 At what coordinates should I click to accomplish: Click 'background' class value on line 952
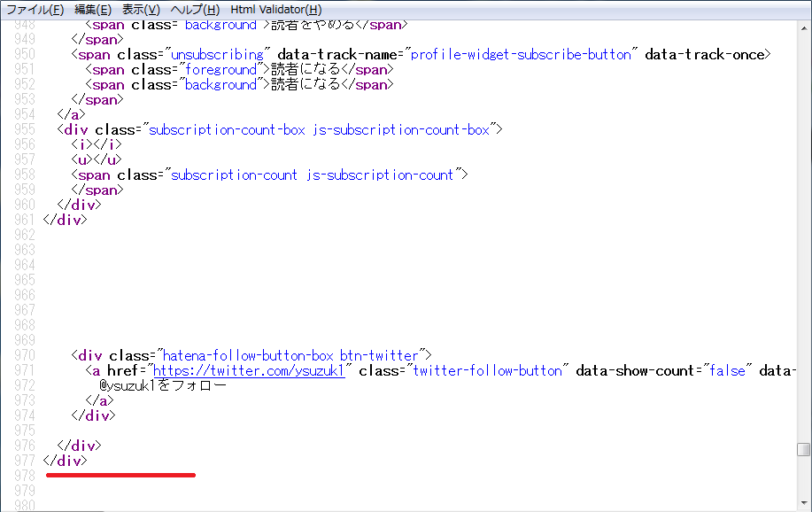220,84
